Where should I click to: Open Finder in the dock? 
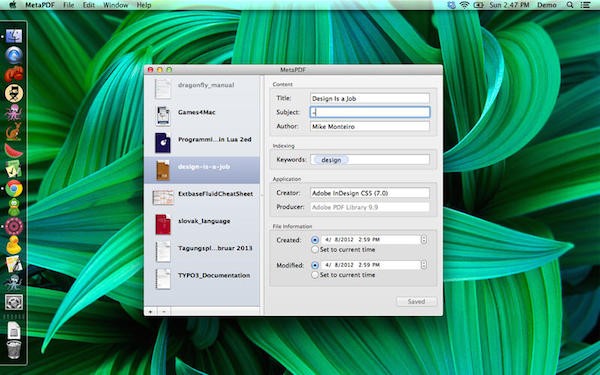(14, 36)
